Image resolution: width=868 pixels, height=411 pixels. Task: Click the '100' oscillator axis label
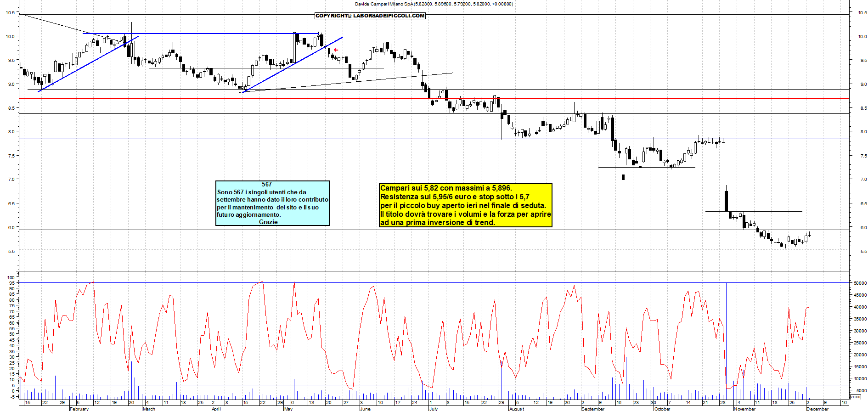(11, 277)
